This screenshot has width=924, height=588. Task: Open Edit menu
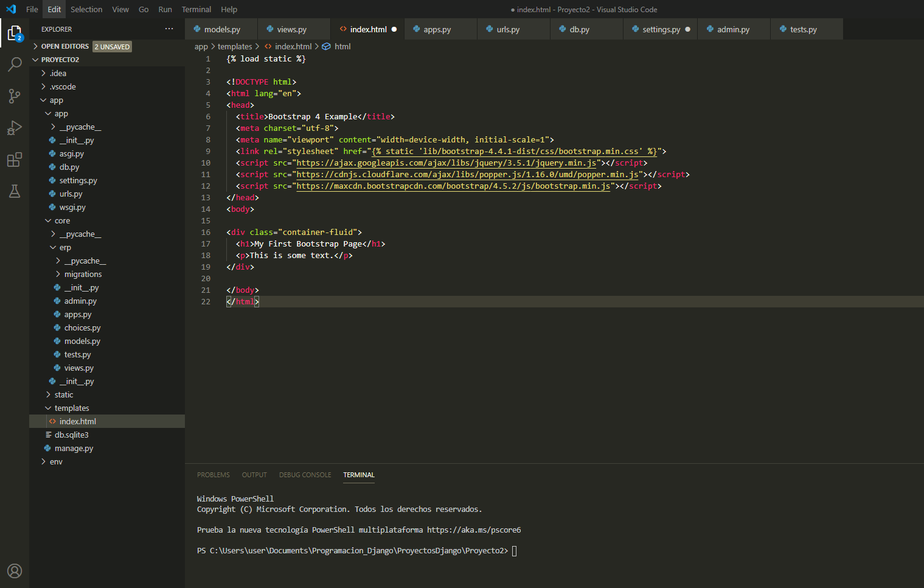pyautogui.click(x=55, y=9)
